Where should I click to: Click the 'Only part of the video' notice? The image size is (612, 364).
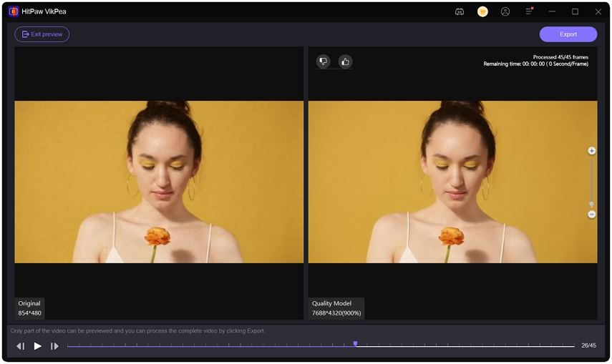pos(137,331)
